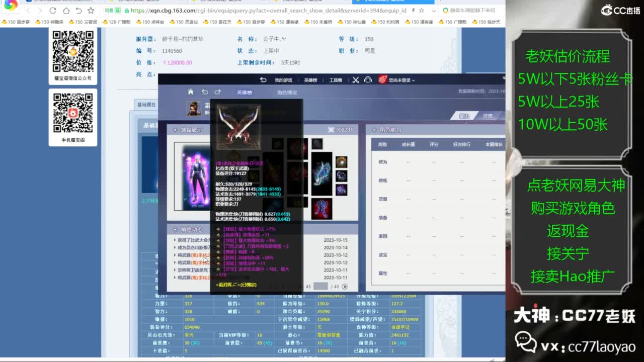The width and height of the screenshot is (644, 362).
Task: Click the 藏宝阁微信公众号 QR code
Action: [x=73, y=51]
